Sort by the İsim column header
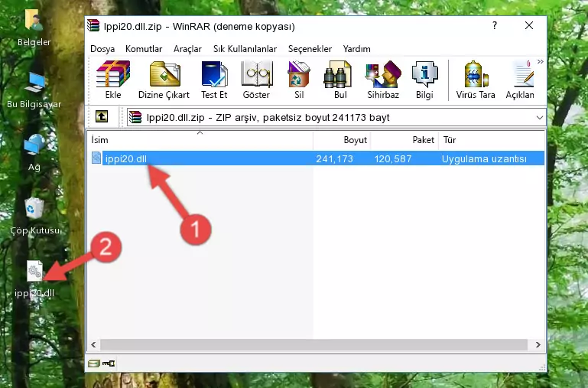This screenshot has width=588, height=388. (x=200, y=139)
